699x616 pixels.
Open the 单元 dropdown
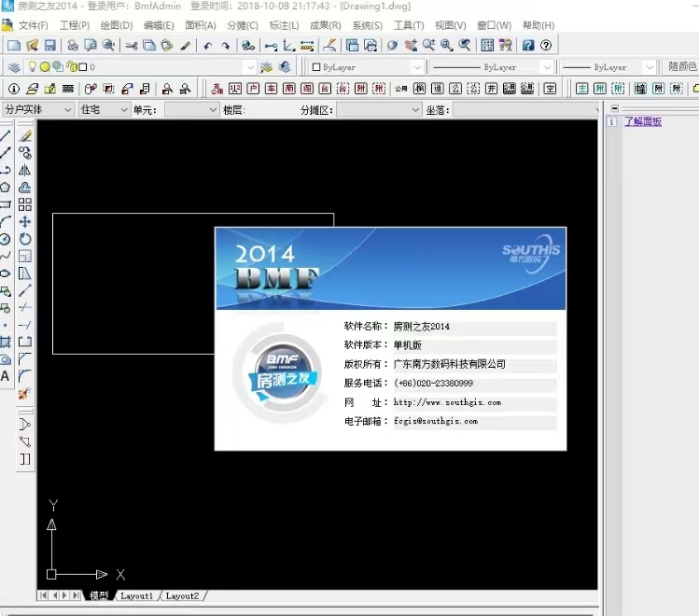coord(191,109)
